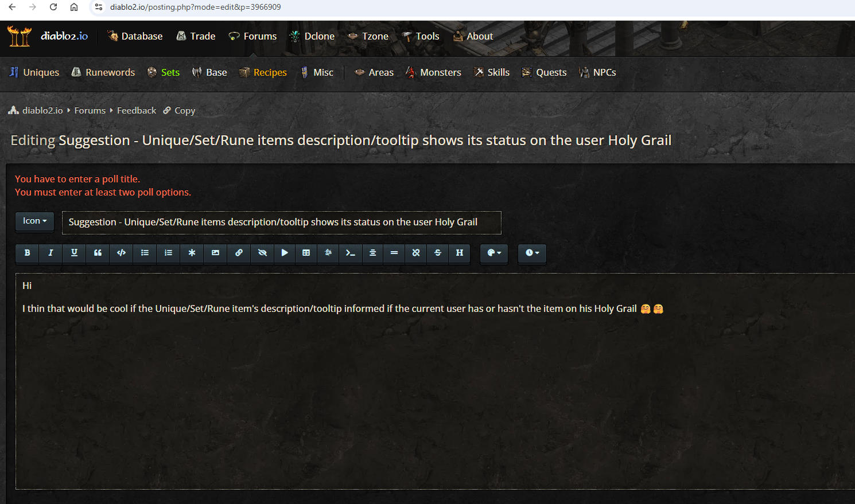Open the Icon dropdown
Screen dimensions: 855x504
tap(34, 221)
